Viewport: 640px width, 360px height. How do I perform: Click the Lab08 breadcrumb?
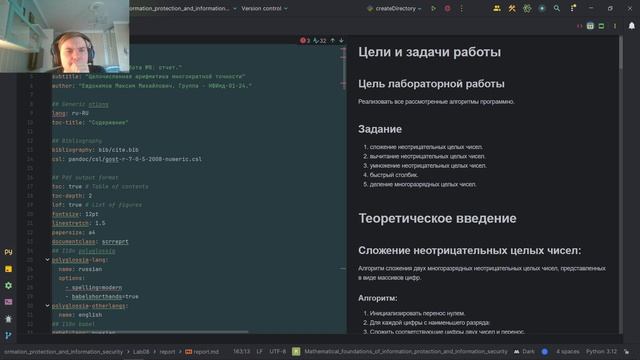point(141,351)
